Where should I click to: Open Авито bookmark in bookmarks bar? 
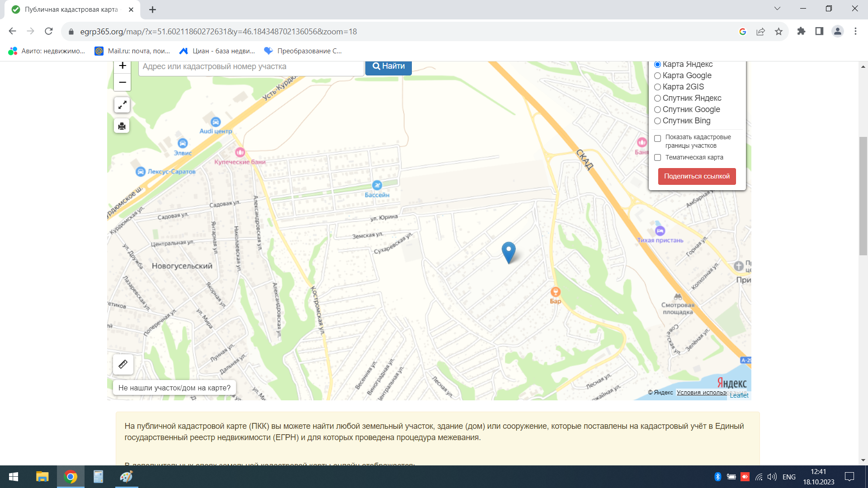(47, 51)
